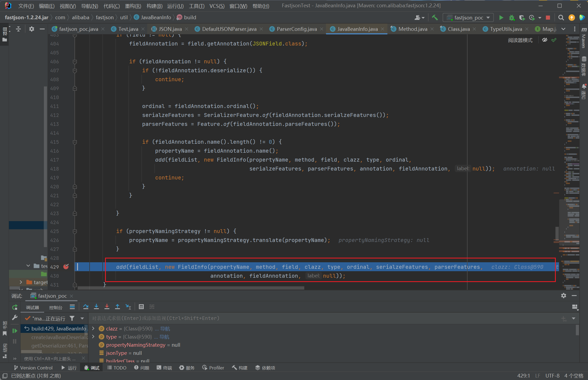Toggle the thread frames filter icon

coord(72,318)
